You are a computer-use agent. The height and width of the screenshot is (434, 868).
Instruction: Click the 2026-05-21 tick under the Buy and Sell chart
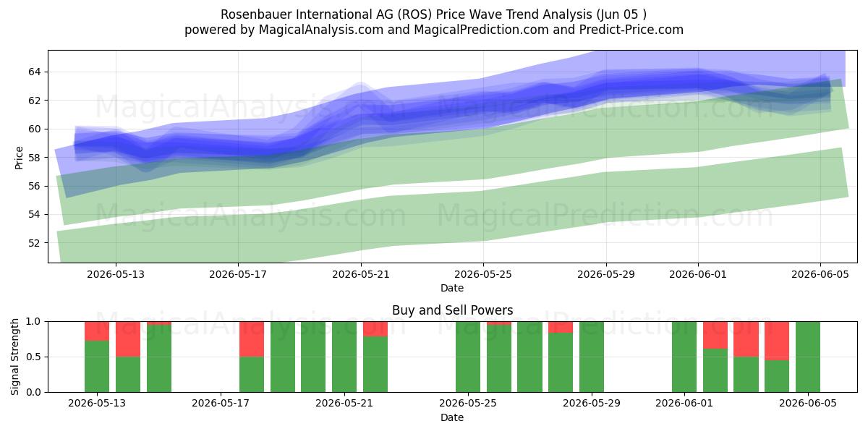click(x=344, y=404)
